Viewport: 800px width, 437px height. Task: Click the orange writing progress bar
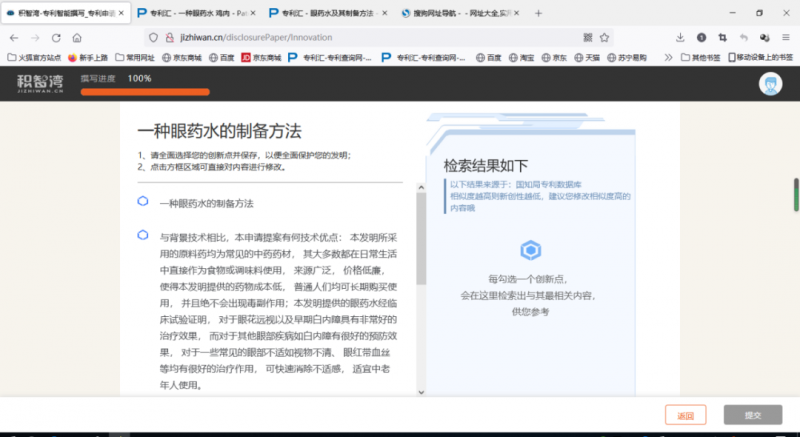(145, 92)
